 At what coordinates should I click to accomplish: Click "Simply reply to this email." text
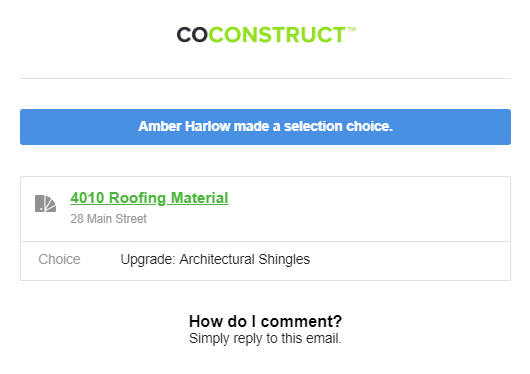(265, 338)
